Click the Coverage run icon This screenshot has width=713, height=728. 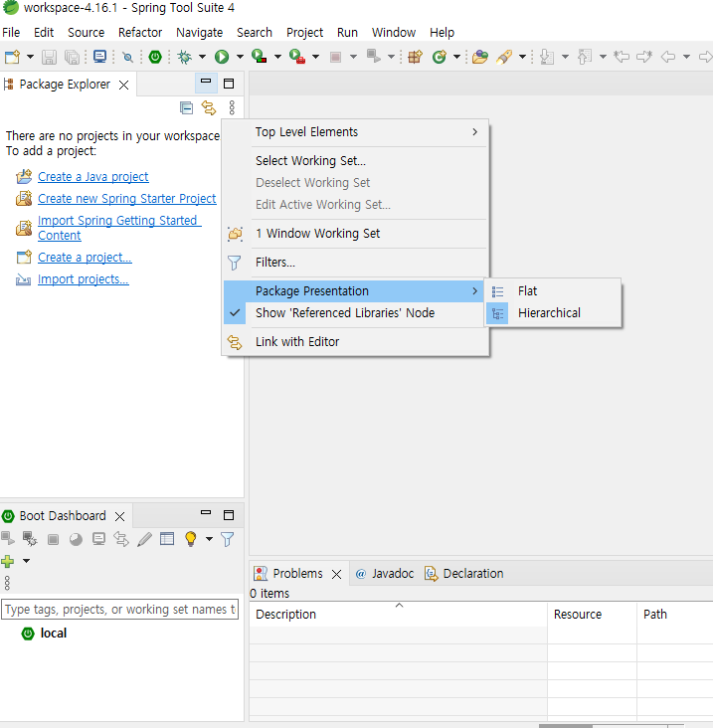[259, 57]
